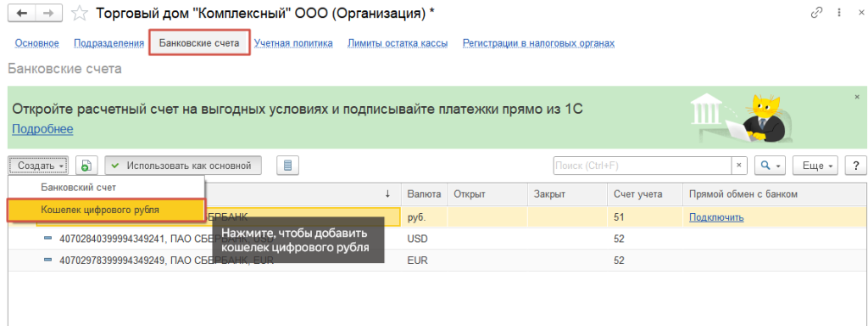Sort by the Открыт column header
Viewport: 868px width, 326px height.
(x=487, y=194)
